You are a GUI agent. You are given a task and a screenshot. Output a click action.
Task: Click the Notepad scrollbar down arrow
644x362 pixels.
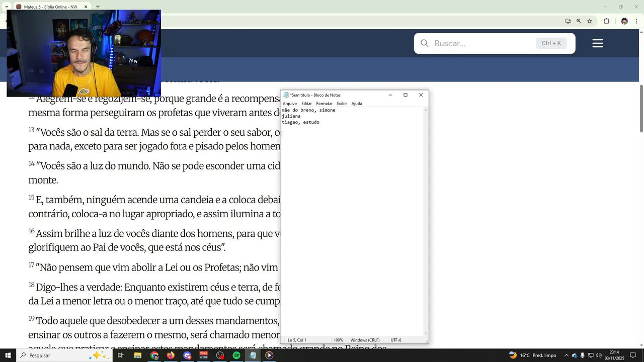pos(426,333)
